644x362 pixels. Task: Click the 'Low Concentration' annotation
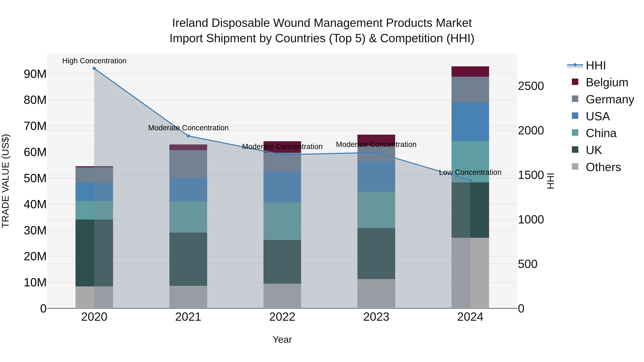tap(470, 172)
